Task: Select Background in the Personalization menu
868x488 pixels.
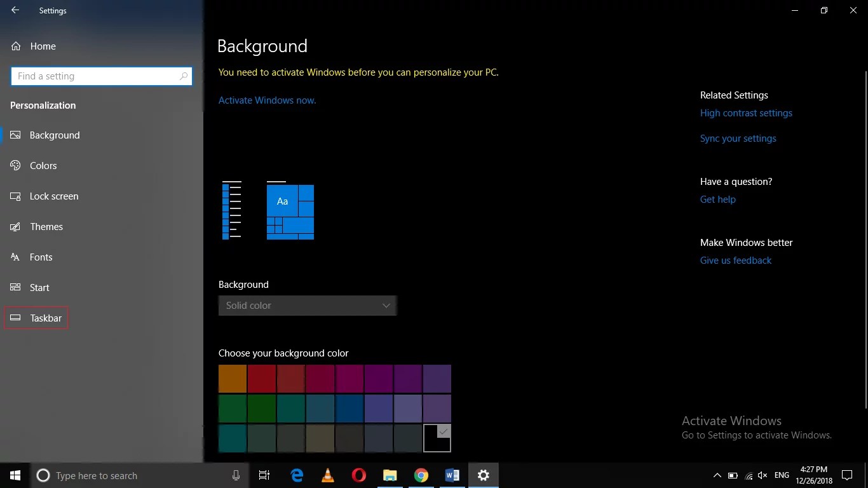Action: coord(54,135)
